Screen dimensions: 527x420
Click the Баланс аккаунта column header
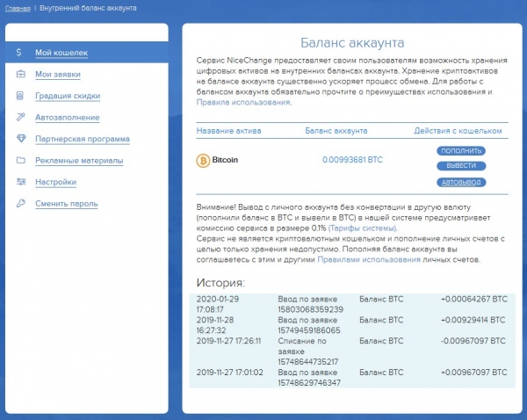tap(336, 131)
